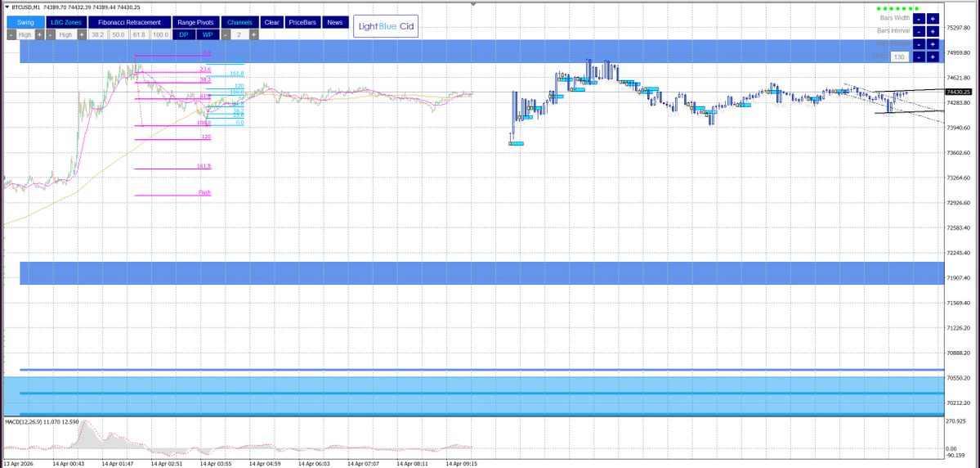Decrease Bars Interval with its minus button
Image resolution: width=980 pixels, height=468 pixels.
click(x=919, y=31)
